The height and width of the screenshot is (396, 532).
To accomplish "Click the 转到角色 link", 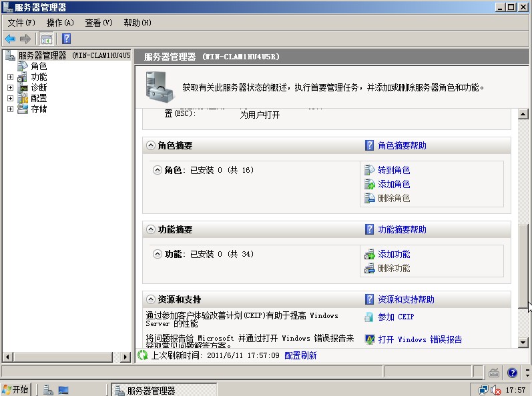I will tap(394, 170).
